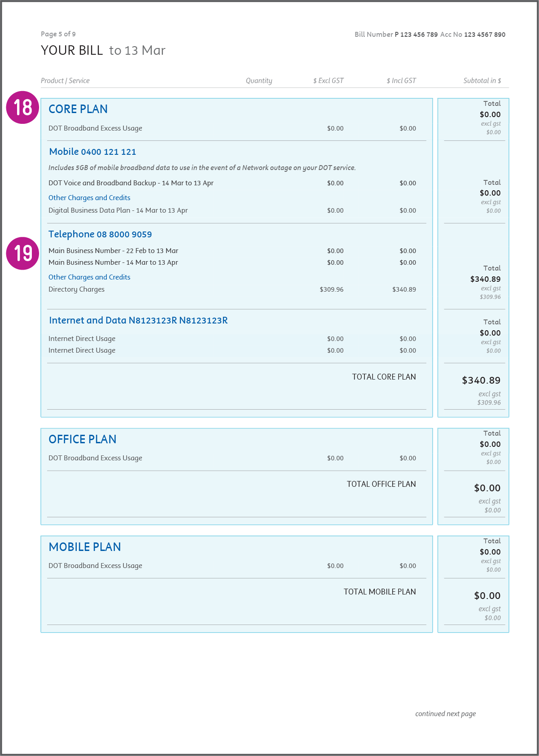Click the MOBILE PLAN section title
The width and height of the screenshot is (539, 756).
pos(85,547)
